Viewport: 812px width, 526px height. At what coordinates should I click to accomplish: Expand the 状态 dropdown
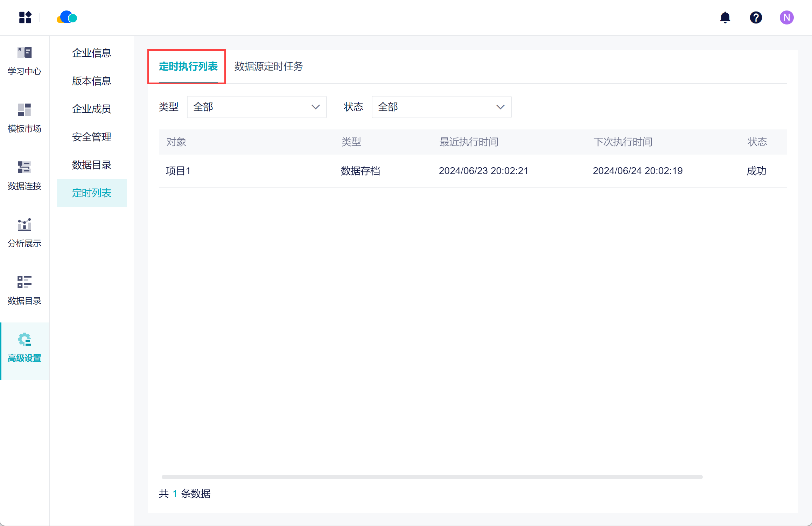click(x=441, y=107)
